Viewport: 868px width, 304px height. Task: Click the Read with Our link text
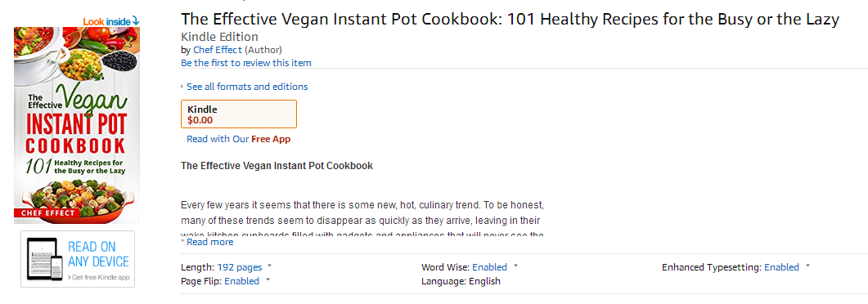point(218,139)
